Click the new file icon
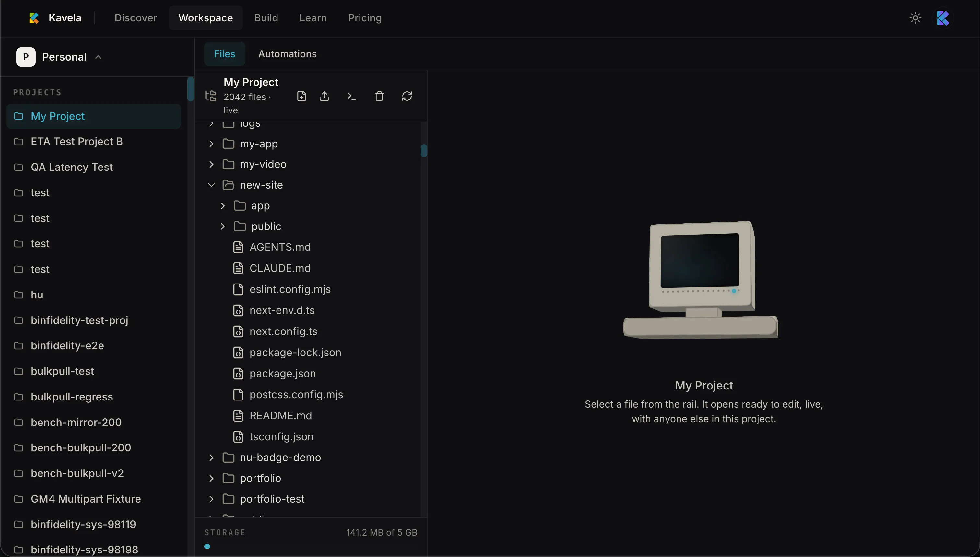Screen dimensions: 980x557 [x=301, y=96]
